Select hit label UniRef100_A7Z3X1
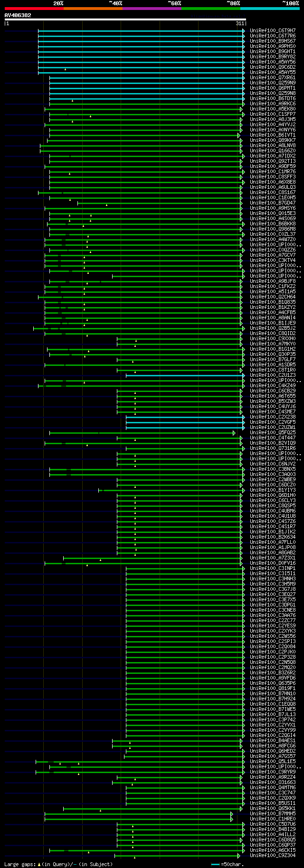Viewport: 304px width, 868px height. pyautogui.click(x=273, y=558)
